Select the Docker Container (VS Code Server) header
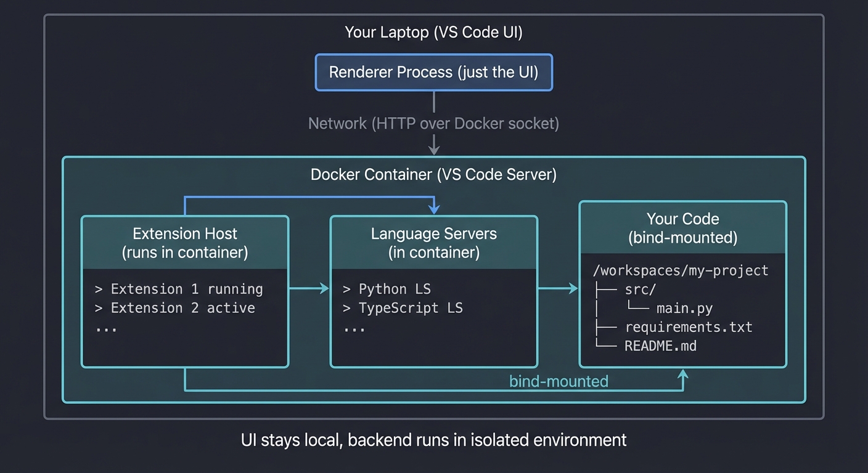 tap(433, 174)
